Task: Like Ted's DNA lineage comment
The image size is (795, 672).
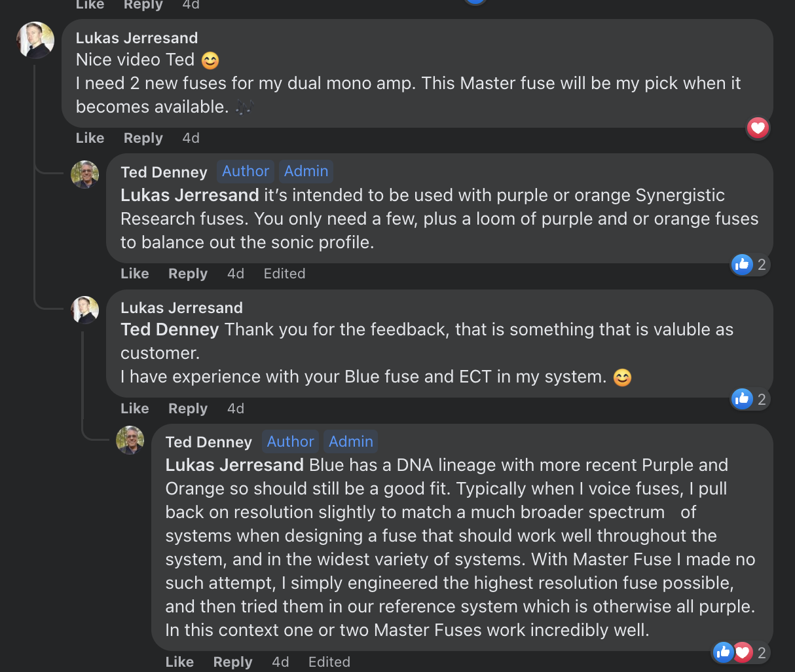Action: pos(179,662)
